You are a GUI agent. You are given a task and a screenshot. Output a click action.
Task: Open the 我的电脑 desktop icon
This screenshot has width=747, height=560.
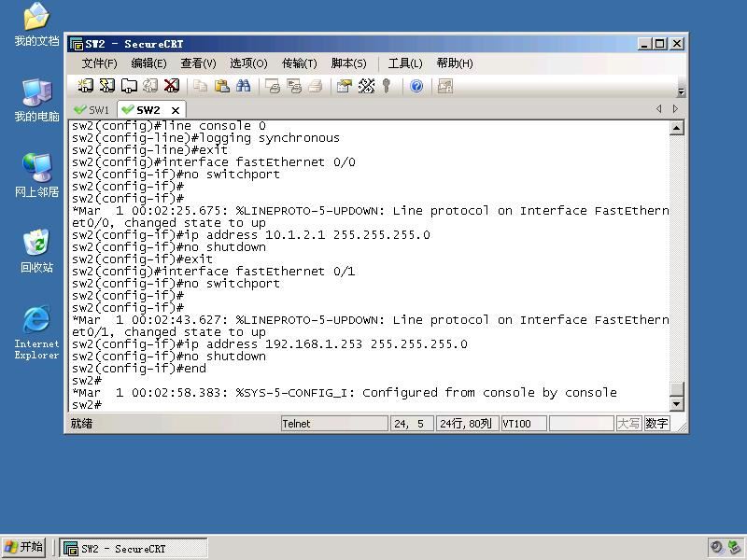36,101
